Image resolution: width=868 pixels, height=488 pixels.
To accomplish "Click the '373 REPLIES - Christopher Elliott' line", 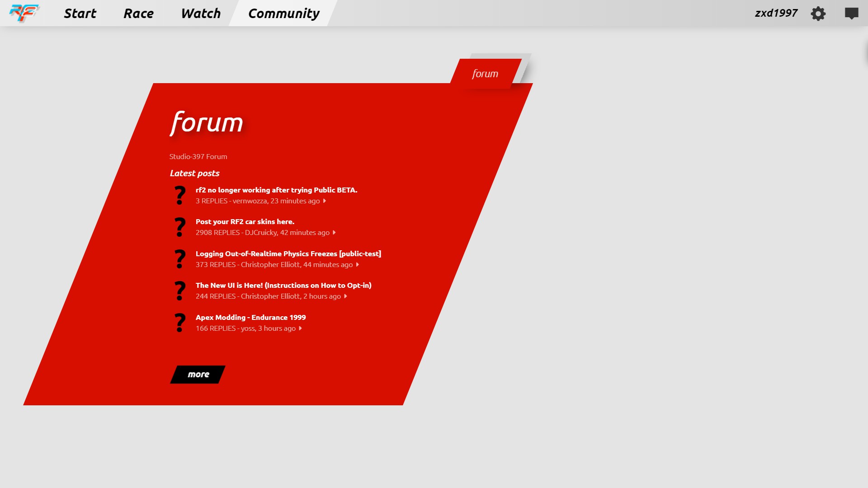I will [x=274, y=265].
